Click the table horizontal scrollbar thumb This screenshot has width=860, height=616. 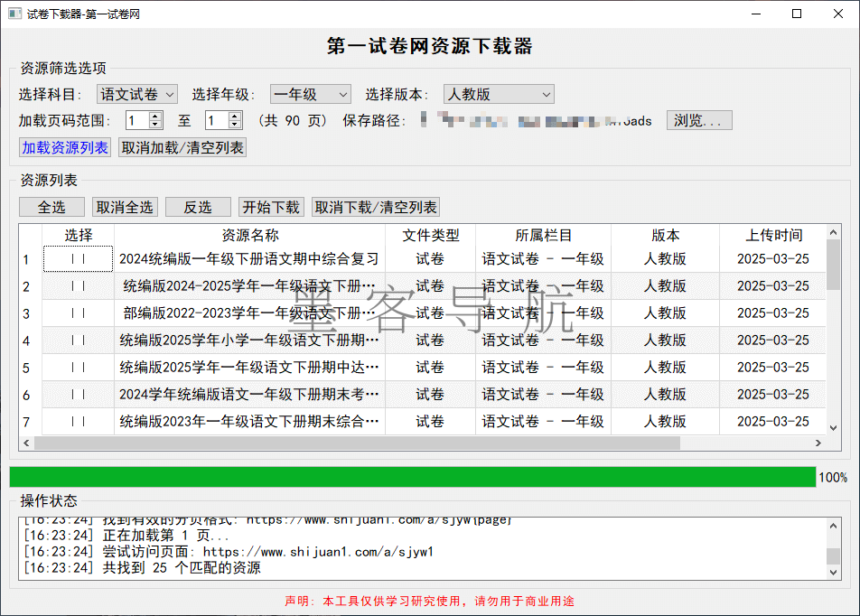click(x=357, y=443)
